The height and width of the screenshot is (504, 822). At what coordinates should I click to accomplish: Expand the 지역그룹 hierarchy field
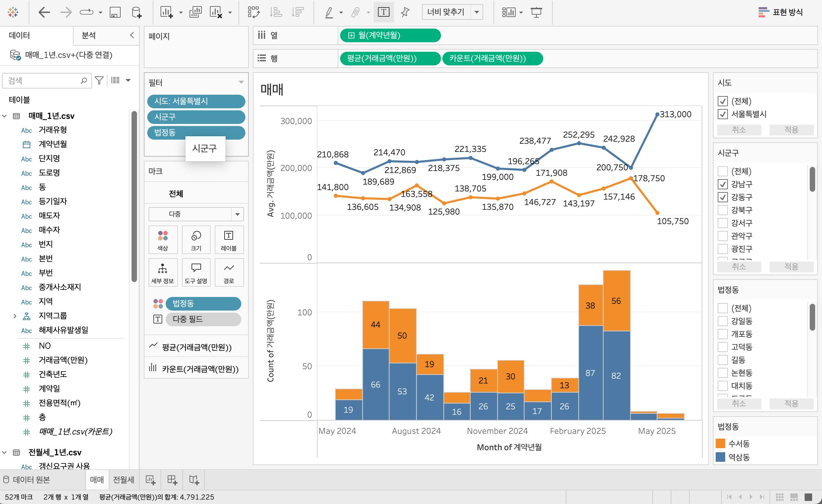[15, 316]
